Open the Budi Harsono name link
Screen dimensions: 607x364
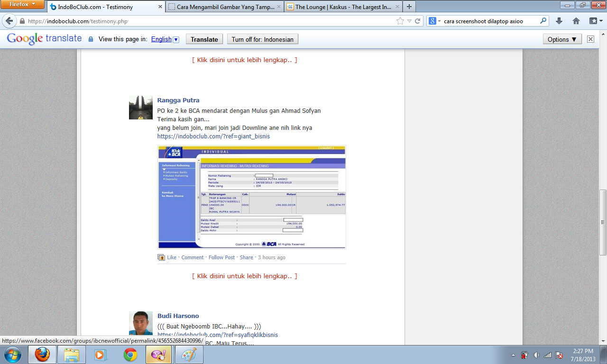[x=178, y=316]
